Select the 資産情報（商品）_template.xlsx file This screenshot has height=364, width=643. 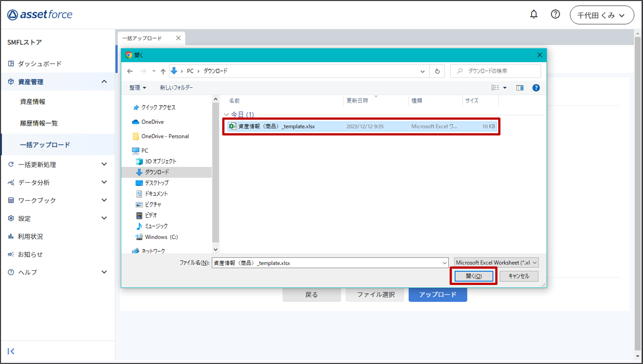(276, 127)
